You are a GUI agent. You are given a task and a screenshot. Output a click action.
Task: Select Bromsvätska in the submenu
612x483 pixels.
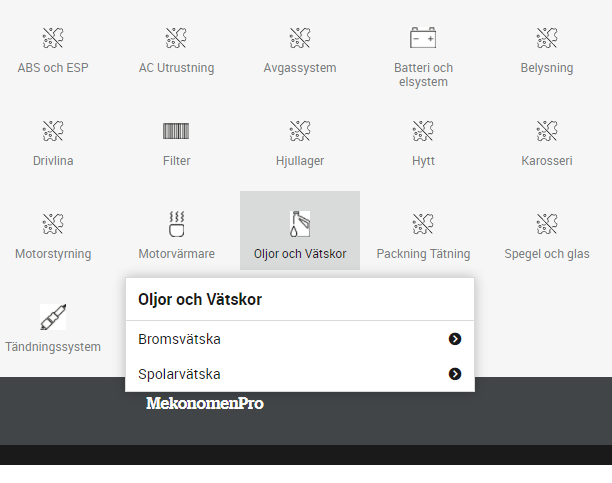[179, 339]
